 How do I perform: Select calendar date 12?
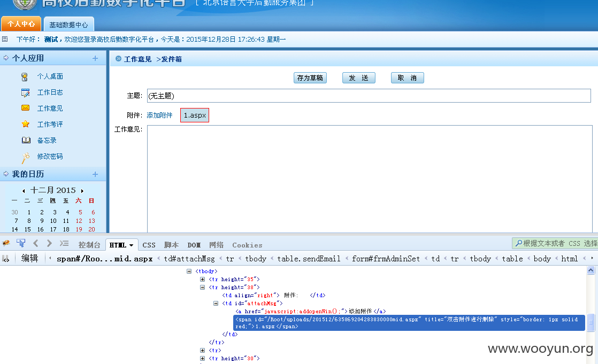pos(79,221)
